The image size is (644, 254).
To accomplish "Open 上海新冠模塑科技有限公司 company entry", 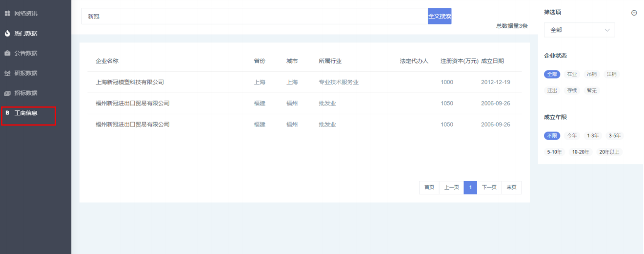I will pyautogui.click(x=130, y=82).
